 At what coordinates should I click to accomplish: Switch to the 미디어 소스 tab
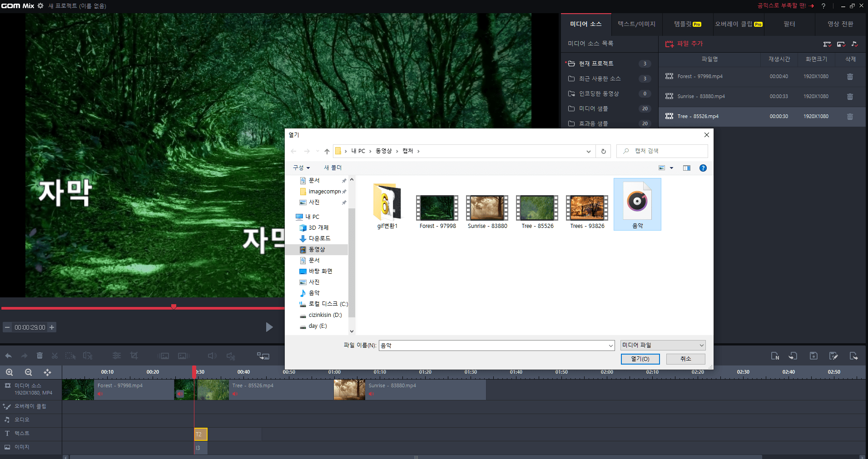(586, 24)
